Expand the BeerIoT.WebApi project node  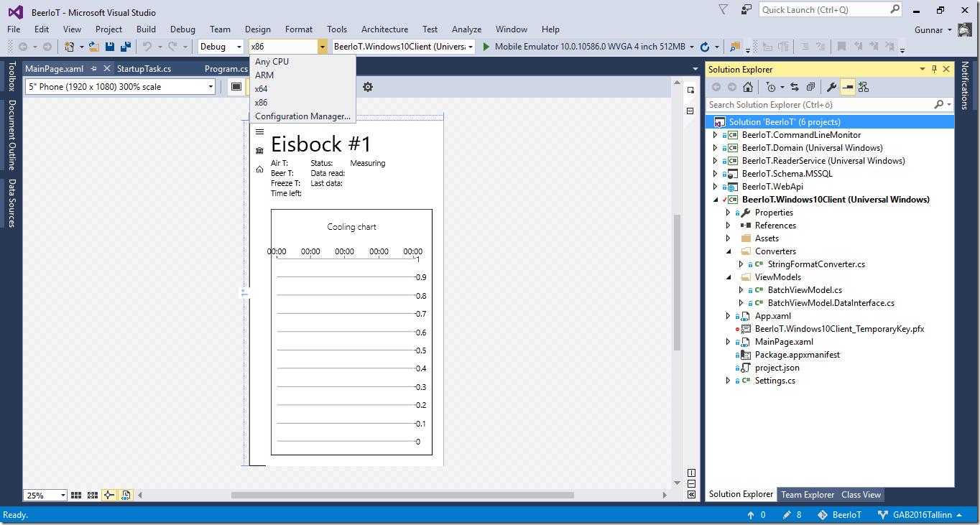point(714,187)
